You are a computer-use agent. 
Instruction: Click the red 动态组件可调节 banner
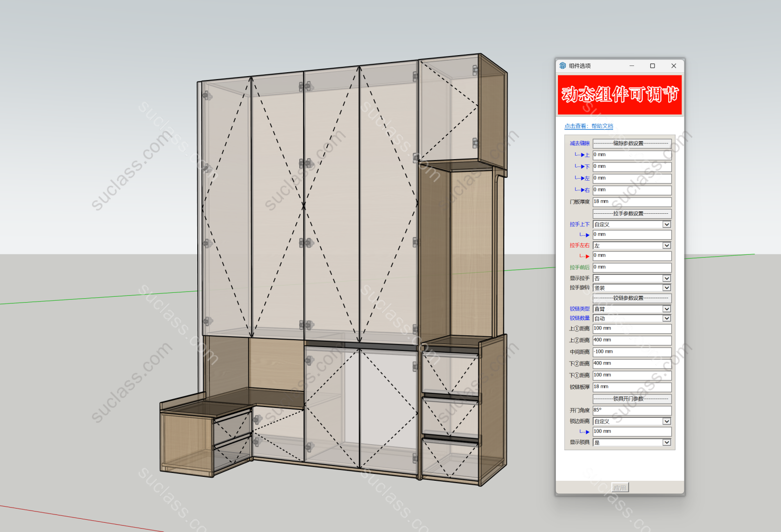click(619, 95)
